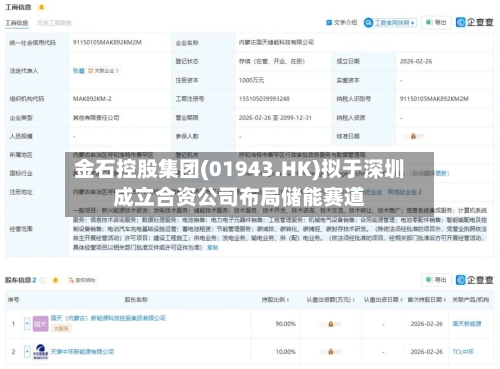Open the 股权结构 equity structure view
Image resolution: width=500 pixels, height=369 pixels.
(x=82, y=280)
